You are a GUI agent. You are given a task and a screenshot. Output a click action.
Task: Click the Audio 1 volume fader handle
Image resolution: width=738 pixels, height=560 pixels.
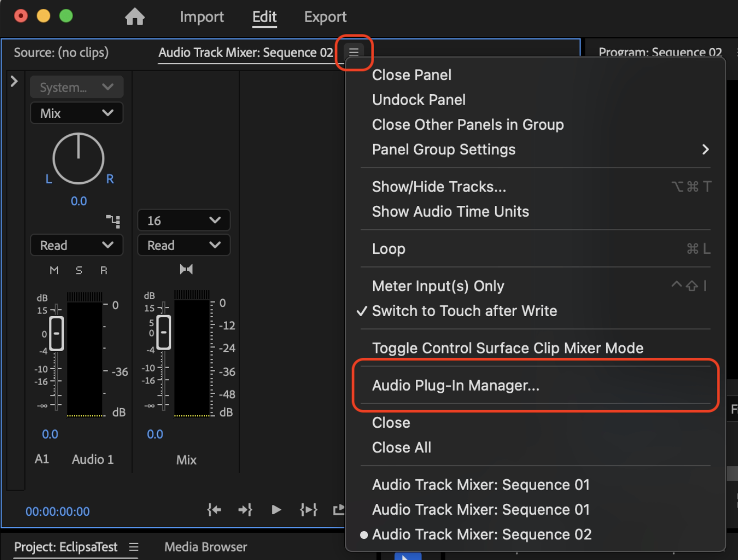(x=56, y=334)
